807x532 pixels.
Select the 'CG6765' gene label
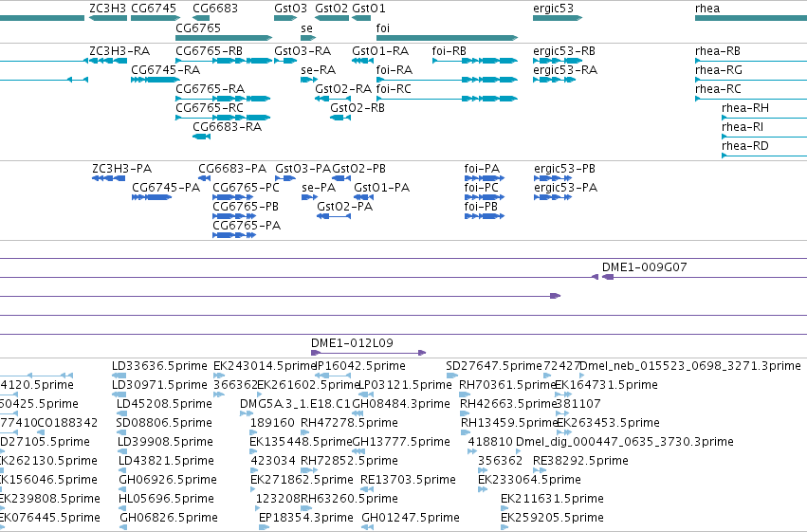click(x=198, y=28)
